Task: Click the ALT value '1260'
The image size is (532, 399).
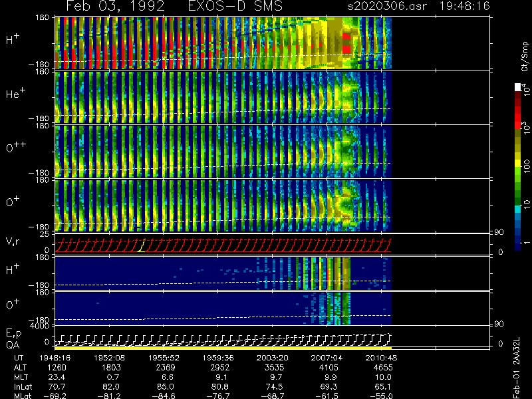Action: pos(57,368)
